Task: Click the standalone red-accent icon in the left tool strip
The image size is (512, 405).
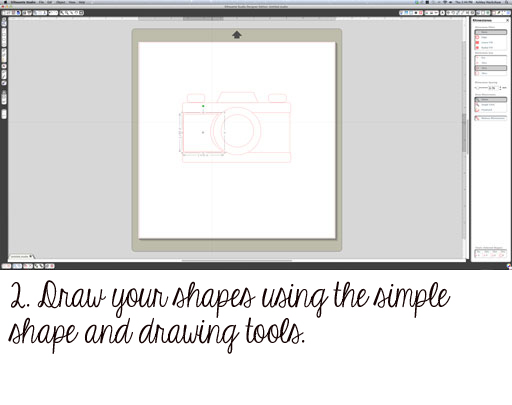Action: pyautogui.click(x=4, y=66)
